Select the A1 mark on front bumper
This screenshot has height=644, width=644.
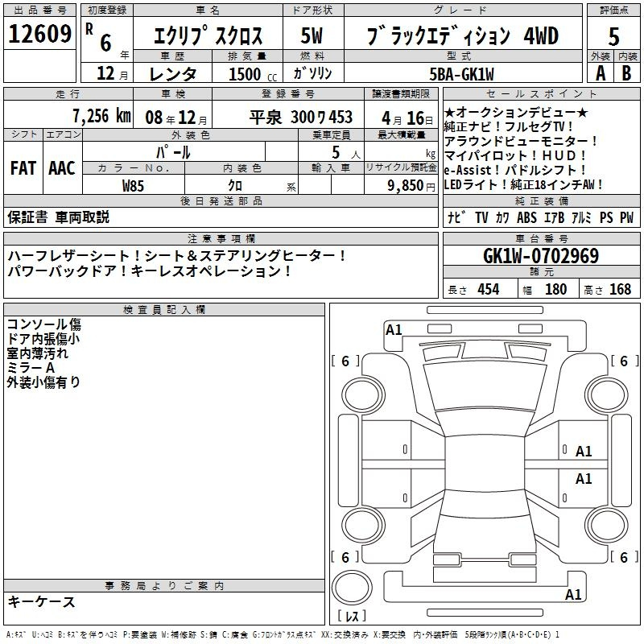tap(394, 329)
